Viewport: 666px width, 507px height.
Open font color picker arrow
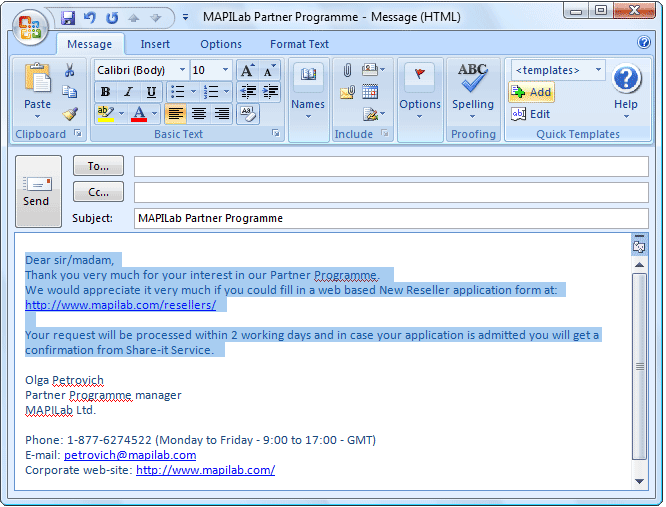point(154,114)
